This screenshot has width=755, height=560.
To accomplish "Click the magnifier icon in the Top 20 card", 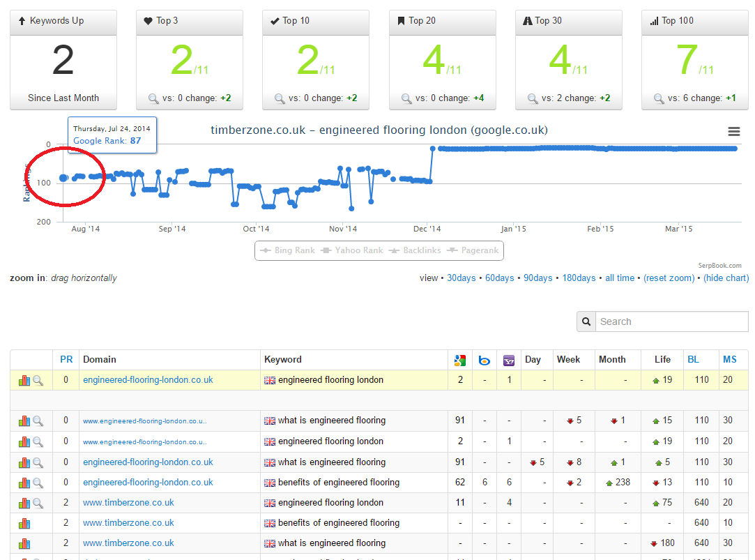I will pyautogui.click(x=406, y=98).
